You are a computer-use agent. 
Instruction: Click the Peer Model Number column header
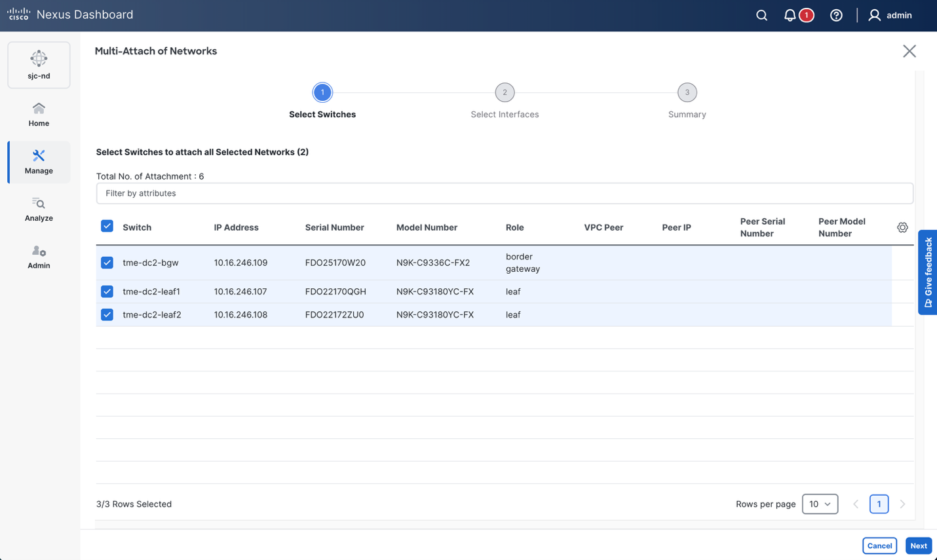click(842, 227)
